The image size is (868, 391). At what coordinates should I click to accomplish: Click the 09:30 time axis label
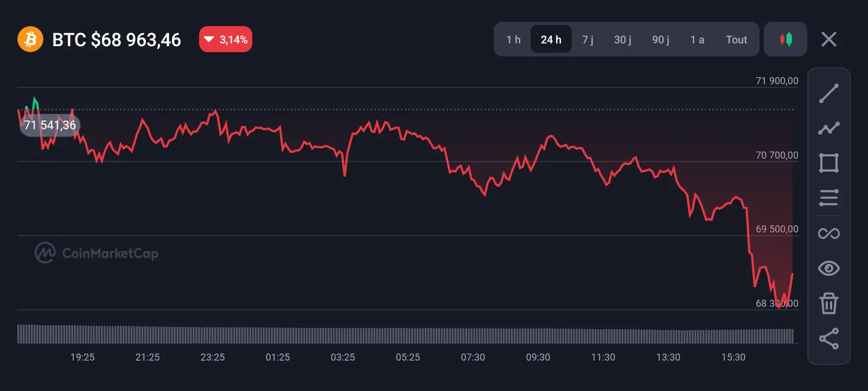(538, 357)
